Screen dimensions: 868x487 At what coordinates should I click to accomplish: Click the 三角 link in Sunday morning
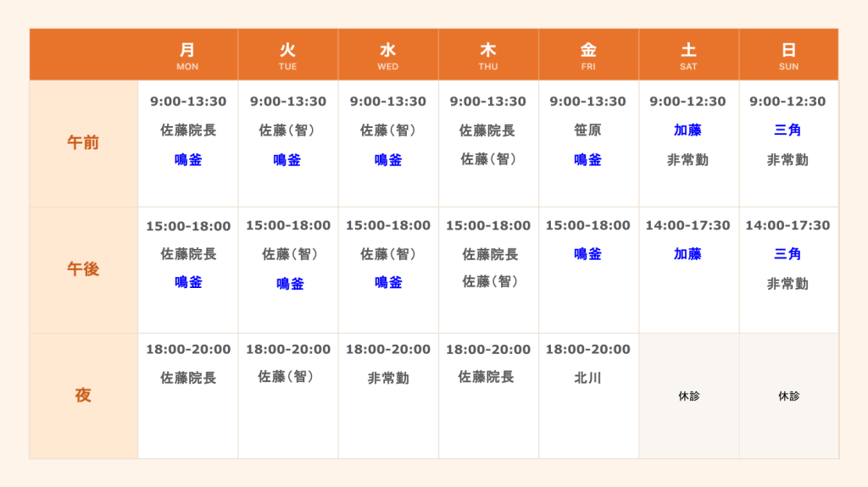pyautogui.click(x=787, y=130)
